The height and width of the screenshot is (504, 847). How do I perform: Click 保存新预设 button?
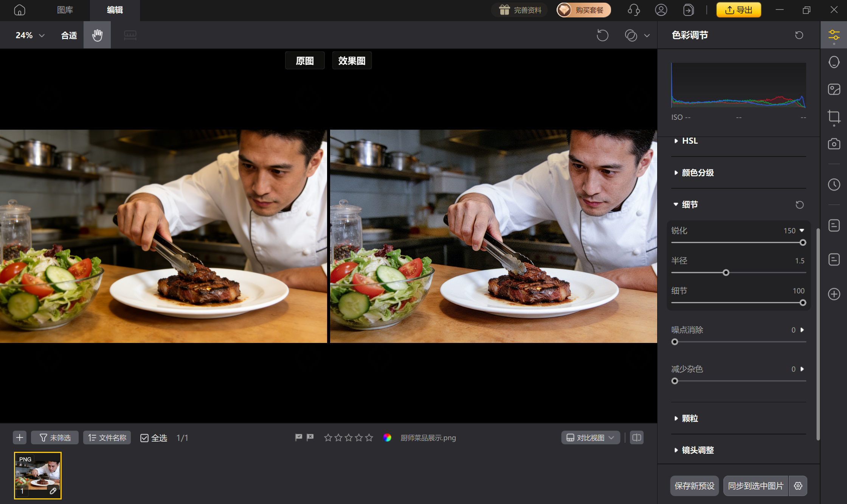point(694,486)
